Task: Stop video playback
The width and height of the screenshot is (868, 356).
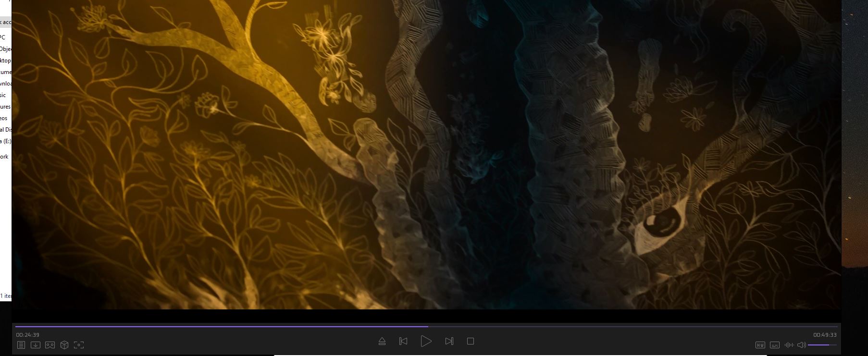Action: [x=471, y=341]
